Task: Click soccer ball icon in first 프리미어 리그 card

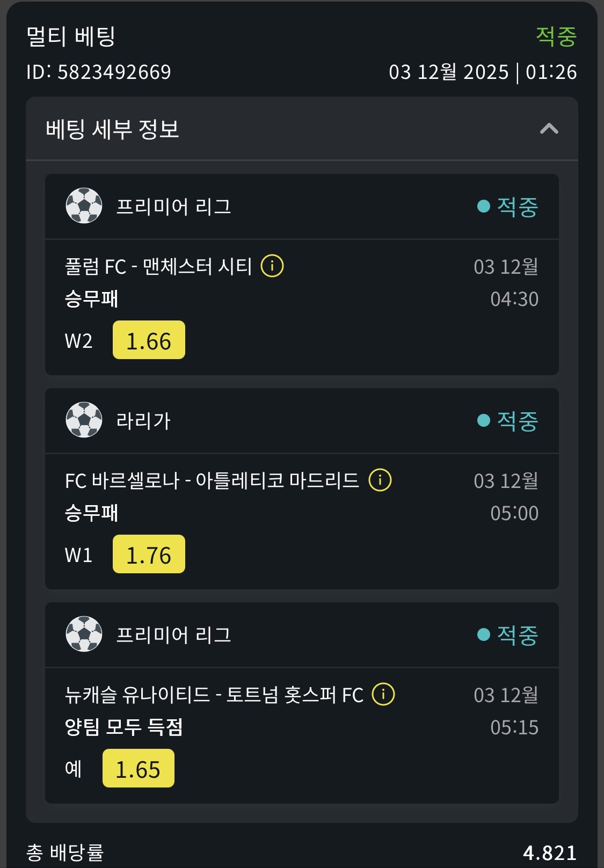Action: tap(84, 206)
